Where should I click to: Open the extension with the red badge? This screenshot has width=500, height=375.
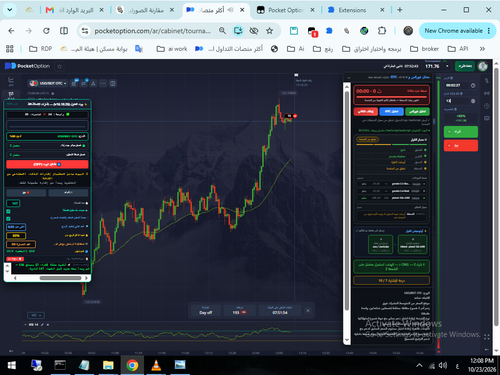(312, 32)
